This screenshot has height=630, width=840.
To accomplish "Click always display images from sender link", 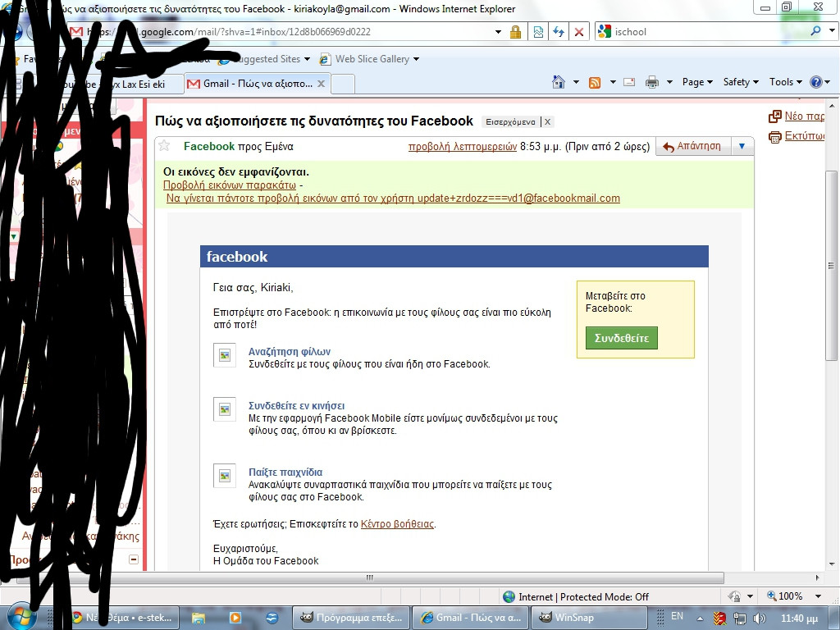I will click(393, 199).
